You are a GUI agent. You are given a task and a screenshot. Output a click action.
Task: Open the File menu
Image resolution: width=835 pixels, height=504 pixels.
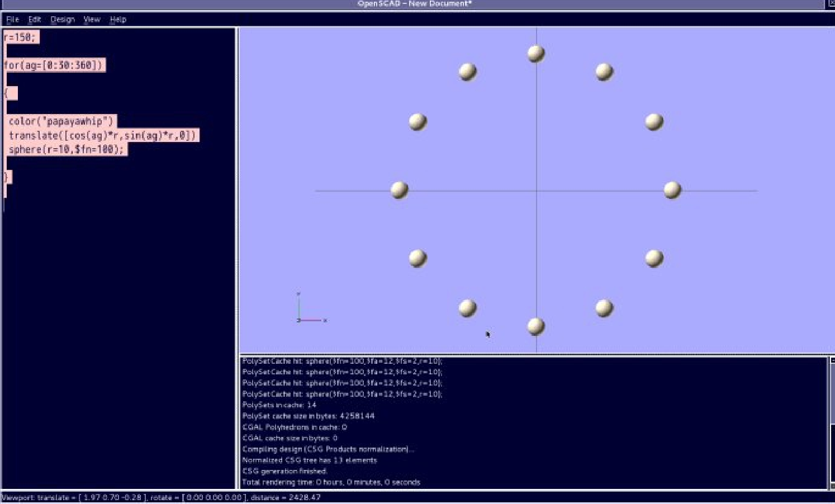12,19
